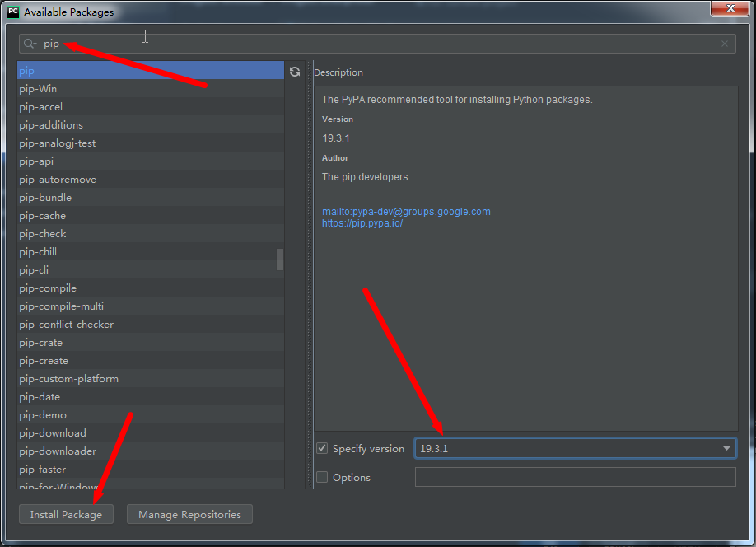This screenshot has height=547, width=756.
Task: Select pip-compile-multi package
Action: click(x=151, y=306)
